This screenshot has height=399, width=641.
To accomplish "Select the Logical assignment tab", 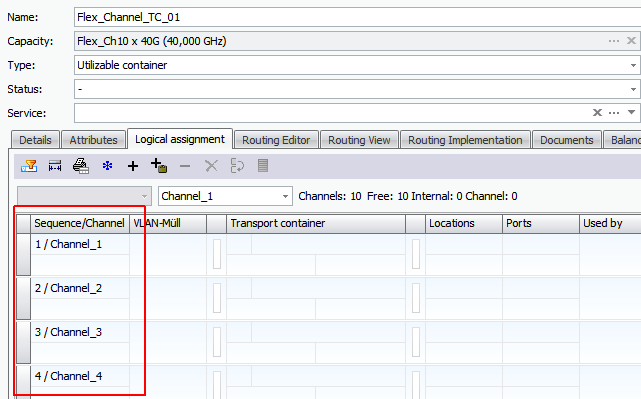I will [180, 139].
